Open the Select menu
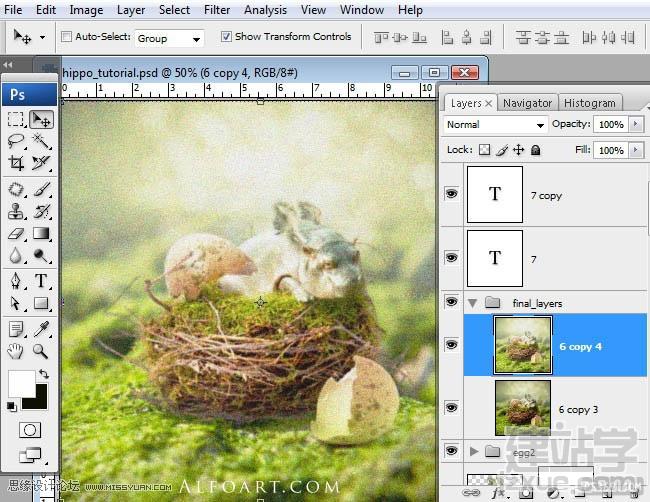650x502 pixels. (x=174, y=10)
